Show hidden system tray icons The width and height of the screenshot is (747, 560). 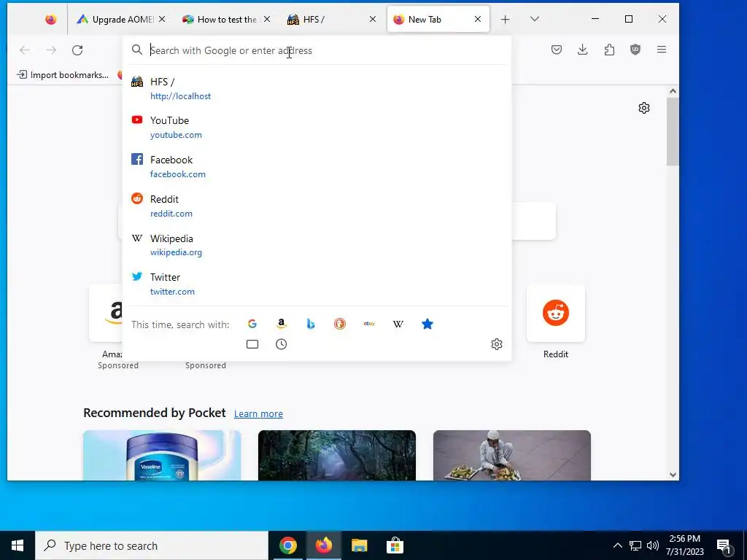[x=617, y=545]
